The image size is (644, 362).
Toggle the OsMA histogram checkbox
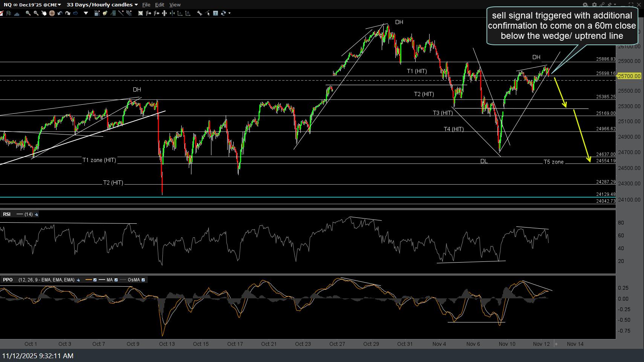(143, 280)
